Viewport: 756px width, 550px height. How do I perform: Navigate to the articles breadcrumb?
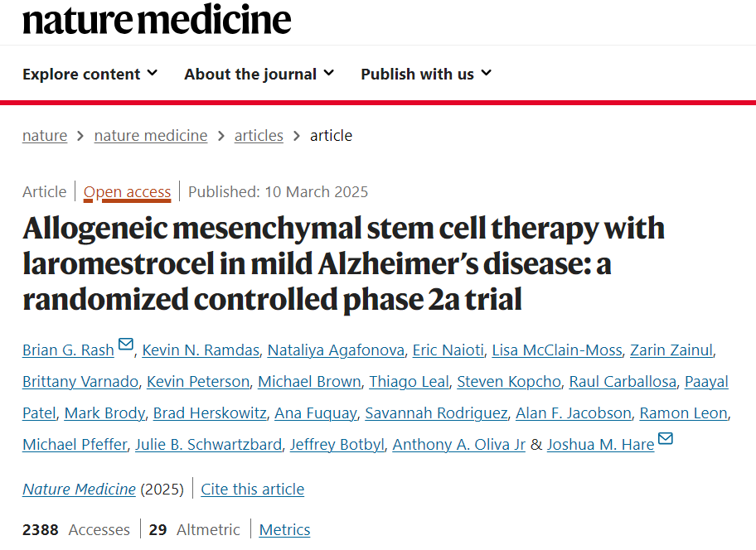tap(259, 135)
